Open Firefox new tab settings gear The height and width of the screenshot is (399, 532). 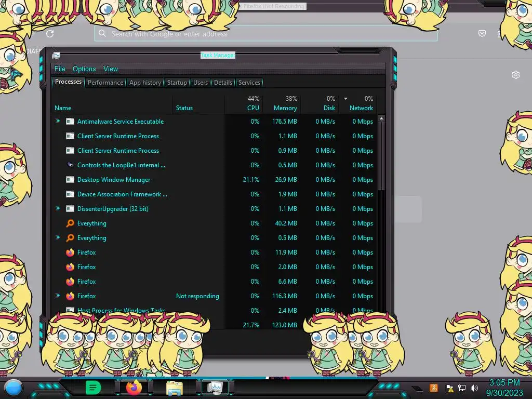click(516, 75)
